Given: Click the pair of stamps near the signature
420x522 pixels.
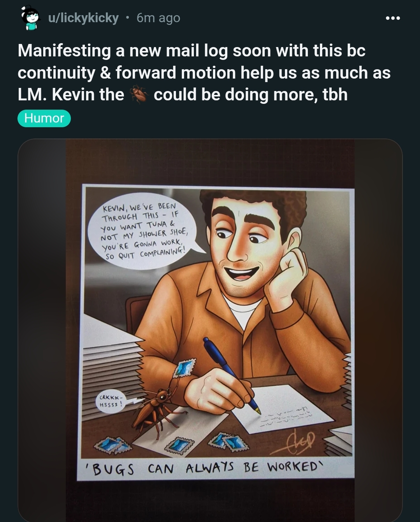Looking at the screenshot, I should pyautogui.click(x=228, y=441).
